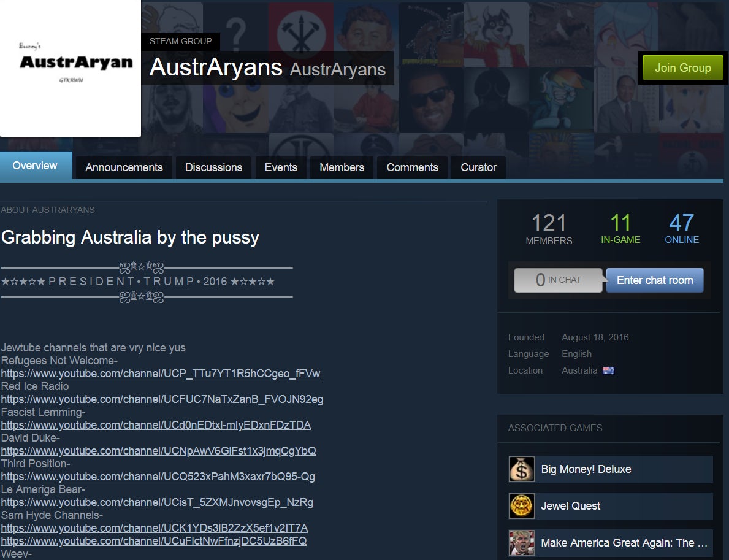The image size is (729, 560).
Task: Go to the Events tab
Action: click(281, 167)
